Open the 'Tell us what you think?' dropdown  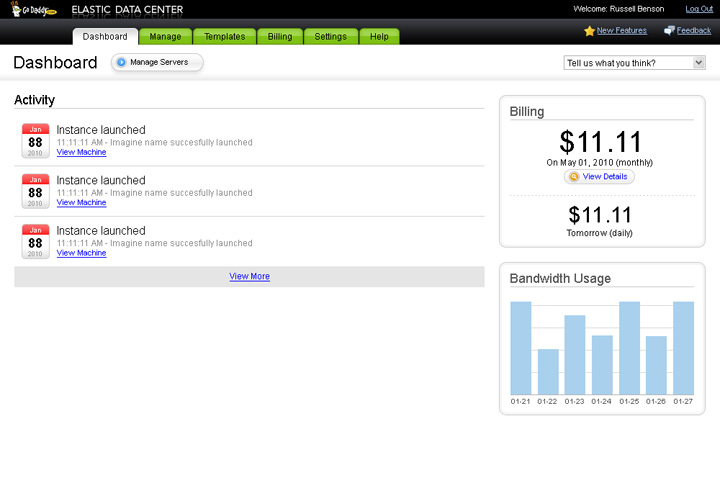635,63
